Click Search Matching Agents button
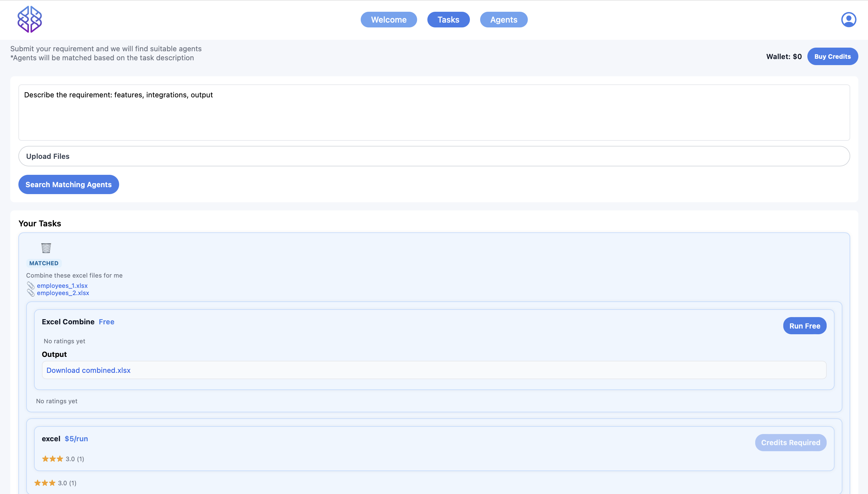 click(x=68, y=184)
